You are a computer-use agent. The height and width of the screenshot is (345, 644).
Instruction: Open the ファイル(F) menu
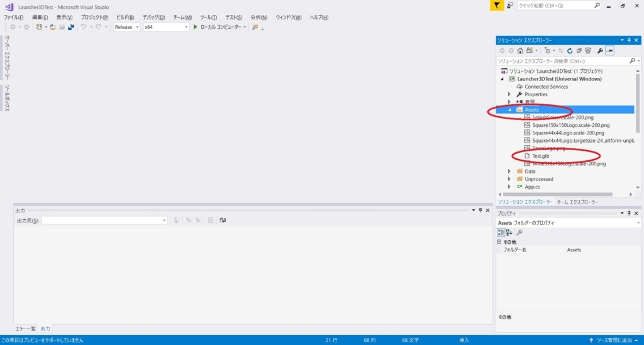pyautogui.click(x=14, y=17)
